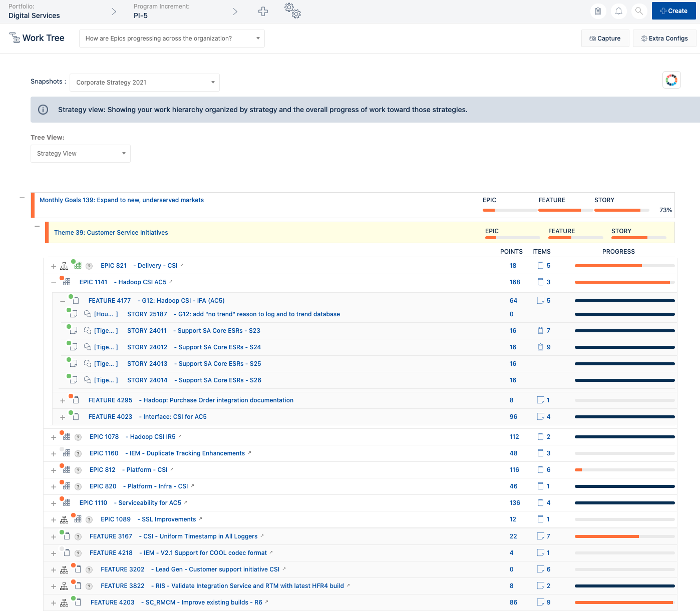Expand EPIC 821 Delivery - CSI
This screenshot has width=700, height=611.
click(x=54, y=266)
